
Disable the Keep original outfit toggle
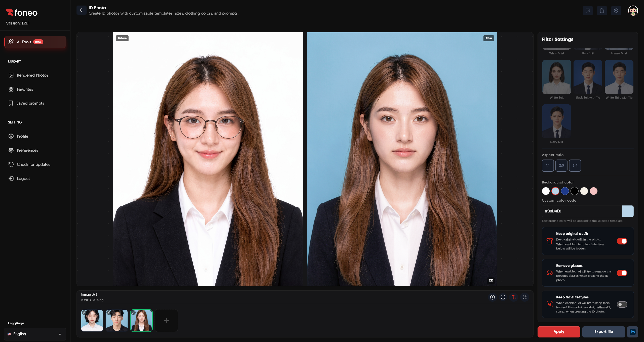[622, 241]
